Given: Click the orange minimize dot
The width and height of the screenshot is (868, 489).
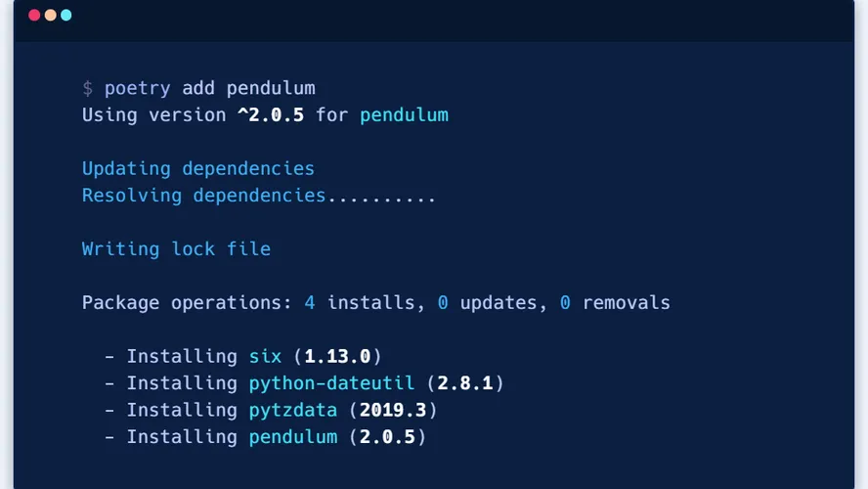Looking at the screenshot, I should (50, 16).
